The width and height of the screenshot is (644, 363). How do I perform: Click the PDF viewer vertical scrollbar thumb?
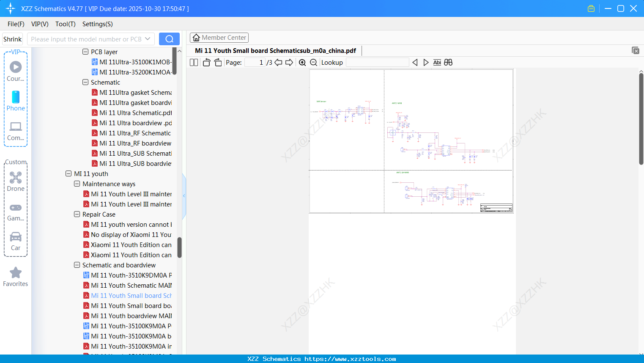click(x=641, y=119)
